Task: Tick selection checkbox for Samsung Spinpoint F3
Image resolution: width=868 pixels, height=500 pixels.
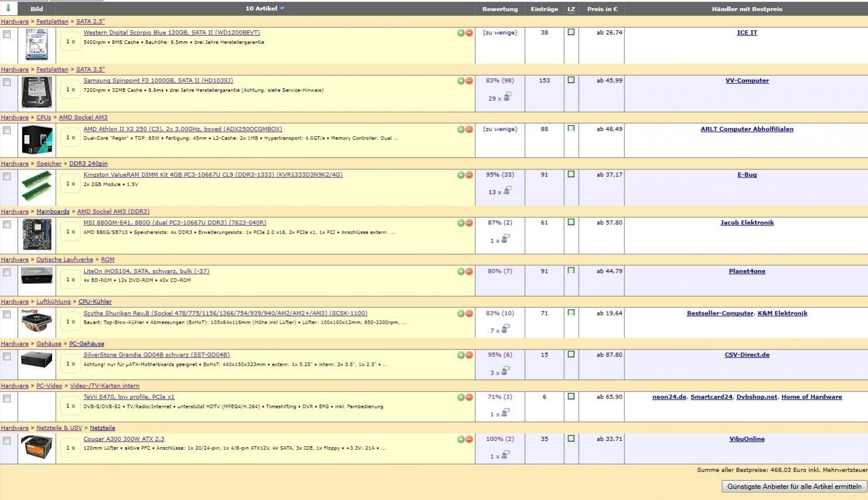Action: [7, 83]
